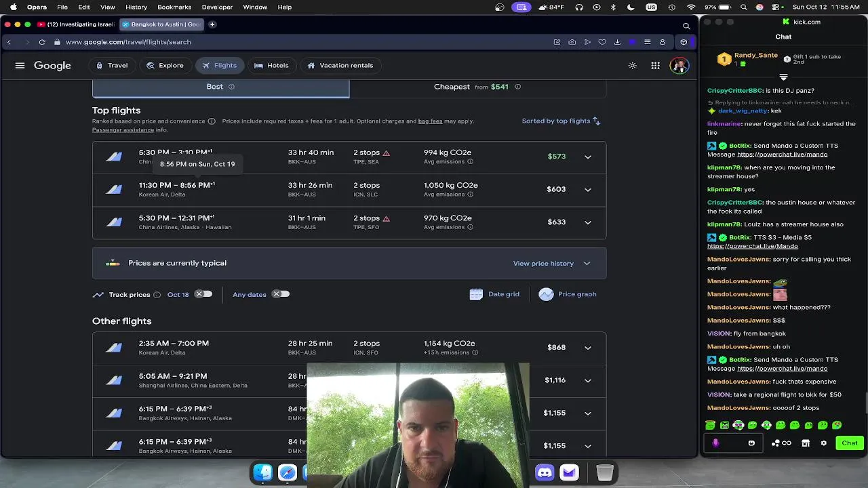Open Finder from the Dock
The height and width of the screenshot is (488, 868).
(x=263, y=472)
